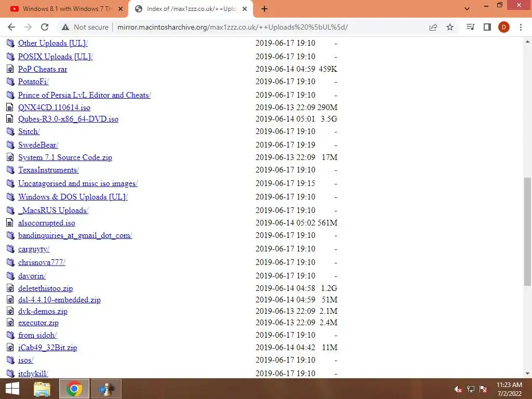The height and width of the screenshot is (399, 532).
Task: Click the 3.5G size of Qubes iso
Action: point(329,119)
